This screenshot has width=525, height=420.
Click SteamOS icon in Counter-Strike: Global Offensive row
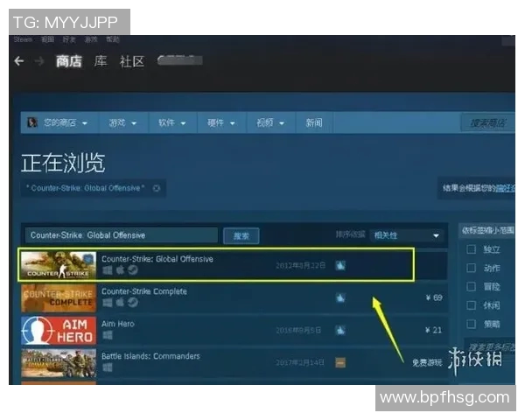click(x=133, y=270)
